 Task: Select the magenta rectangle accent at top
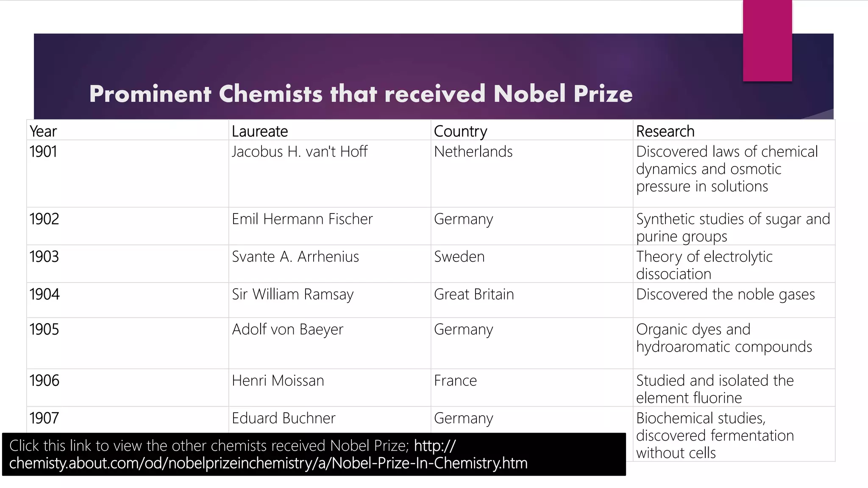tap(767, 41)
